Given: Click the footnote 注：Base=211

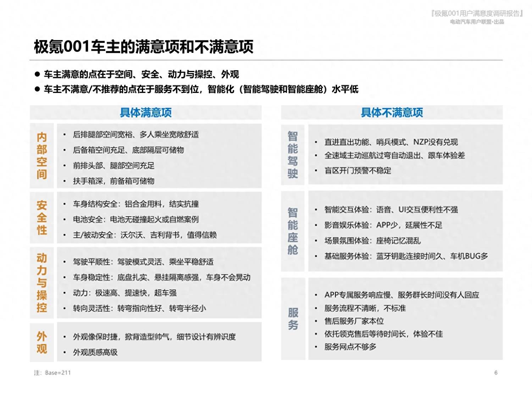Looking at the screenshot, I should point(52,373).
